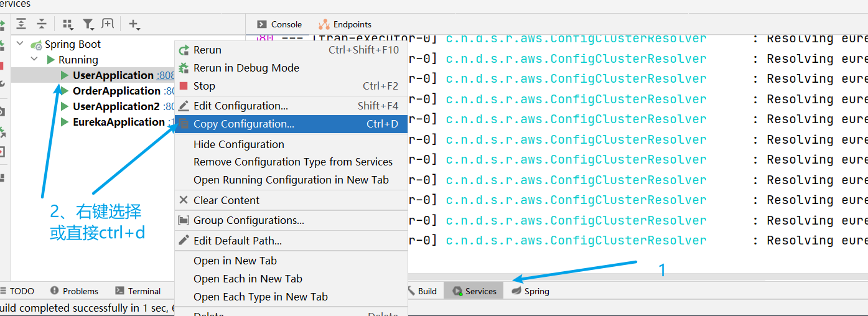This screenshot has width=868, height=316.
Task: Collapse the Spring Boot tree node
Action: coord(20,44)
